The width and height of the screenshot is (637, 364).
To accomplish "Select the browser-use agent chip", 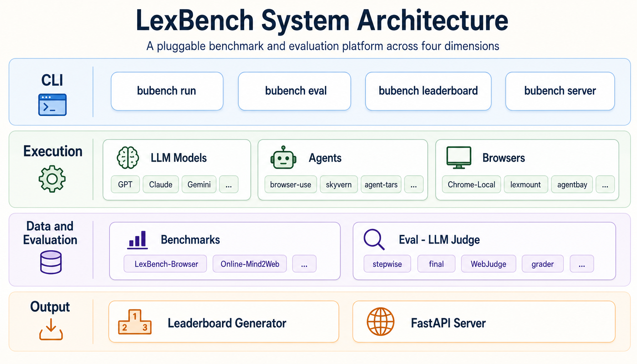I will point(291,184).
